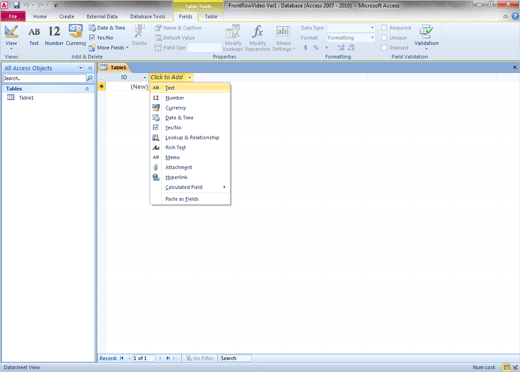
Task: Click current record number box
Action: point(144,358)
